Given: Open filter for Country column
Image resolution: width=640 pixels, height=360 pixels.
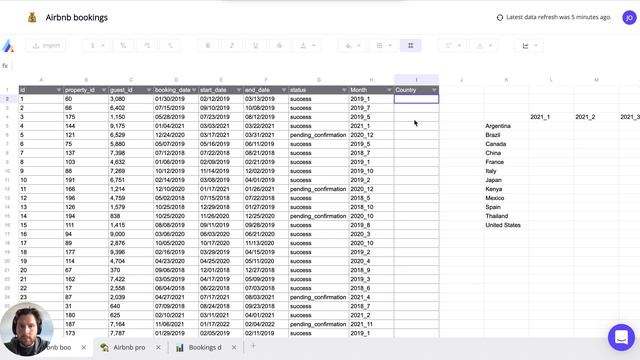Looking at the screenshot, I should click(x=434, y=90).
